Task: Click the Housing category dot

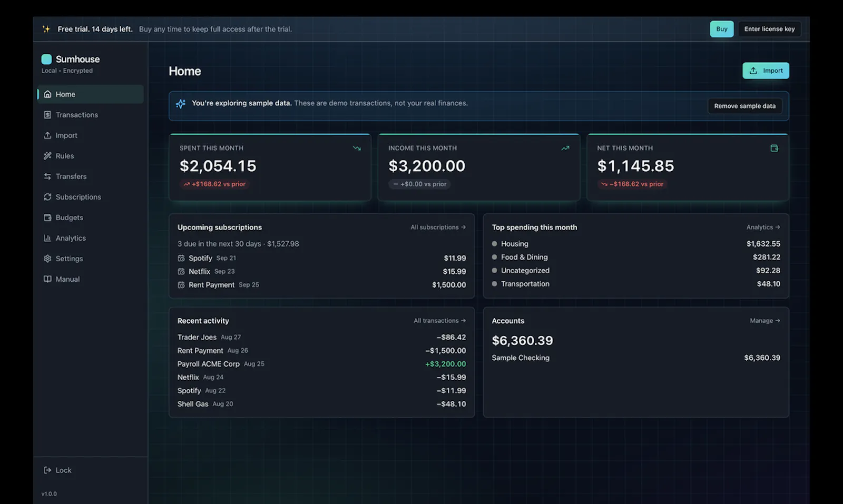Action: (494, 244)
